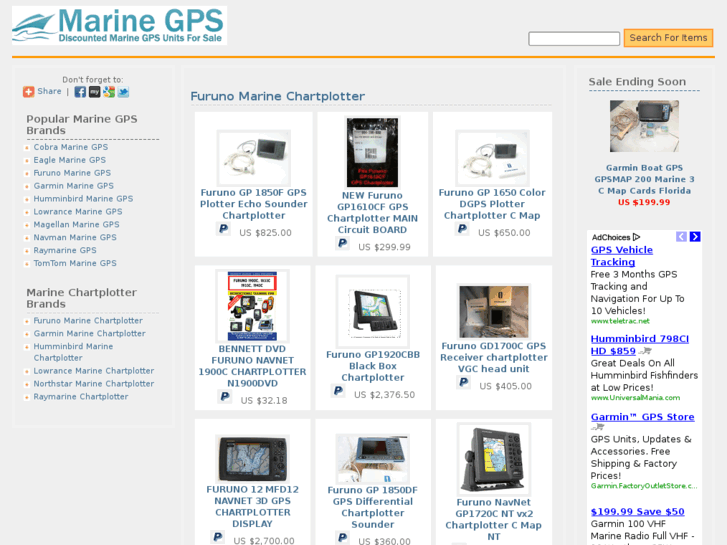Click the Marine GPS site logo

119,26
